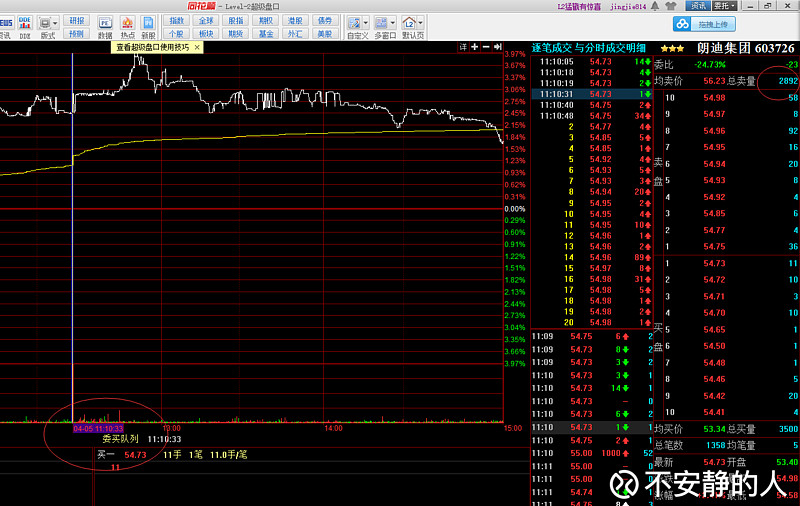Zoom in chart with plus icon
The width and height of the screenshot is (800, 506).
pos(473,47)
